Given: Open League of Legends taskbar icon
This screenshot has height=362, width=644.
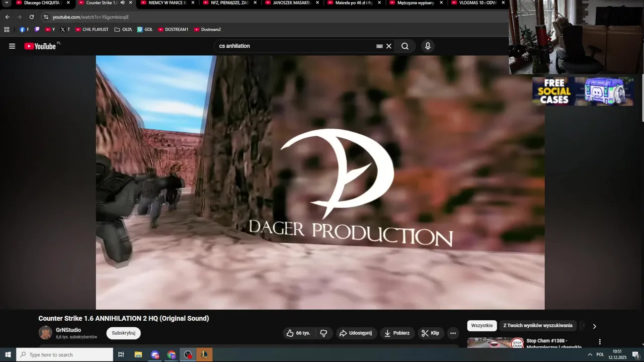Looking at the screenshot, I should [204, 355].
